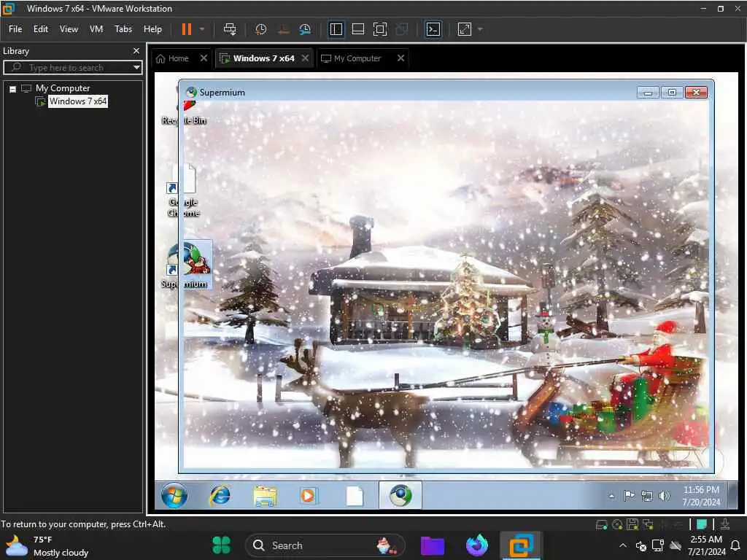Open the Tabs menu

click(123, 29)
